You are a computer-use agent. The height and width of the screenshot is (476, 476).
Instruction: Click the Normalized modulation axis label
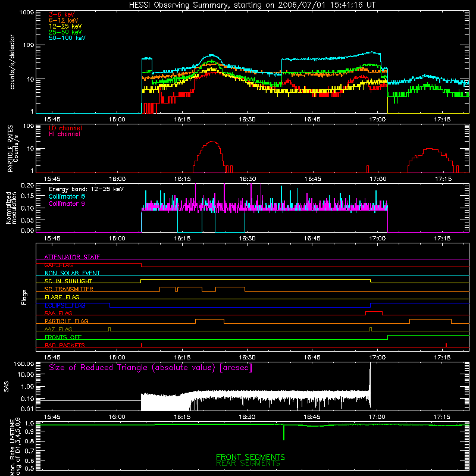(x=11, y=208)
